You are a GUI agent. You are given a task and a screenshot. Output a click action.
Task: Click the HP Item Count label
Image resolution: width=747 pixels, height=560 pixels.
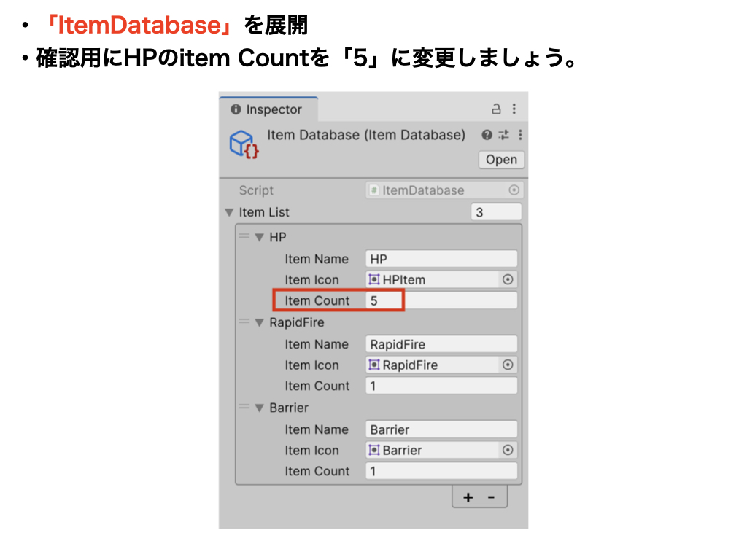tap(317, 300)
